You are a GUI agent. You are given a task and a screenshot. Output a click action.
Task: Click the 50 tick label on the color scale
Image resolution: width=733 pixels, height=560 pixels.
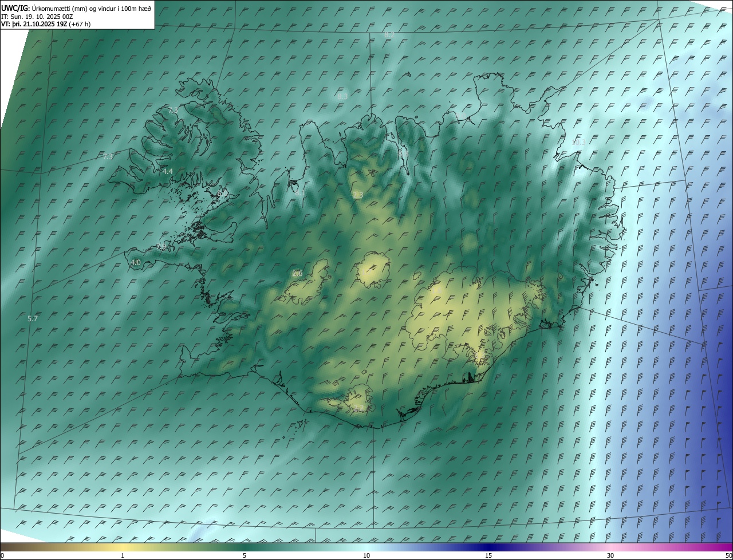point(728,556)
